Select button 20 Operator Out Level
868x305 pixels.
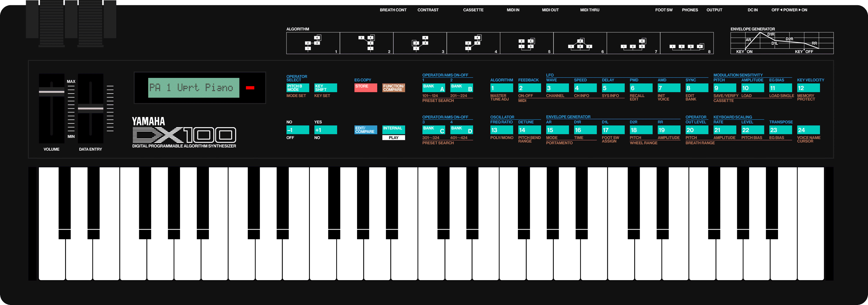(x=697, y=130)
